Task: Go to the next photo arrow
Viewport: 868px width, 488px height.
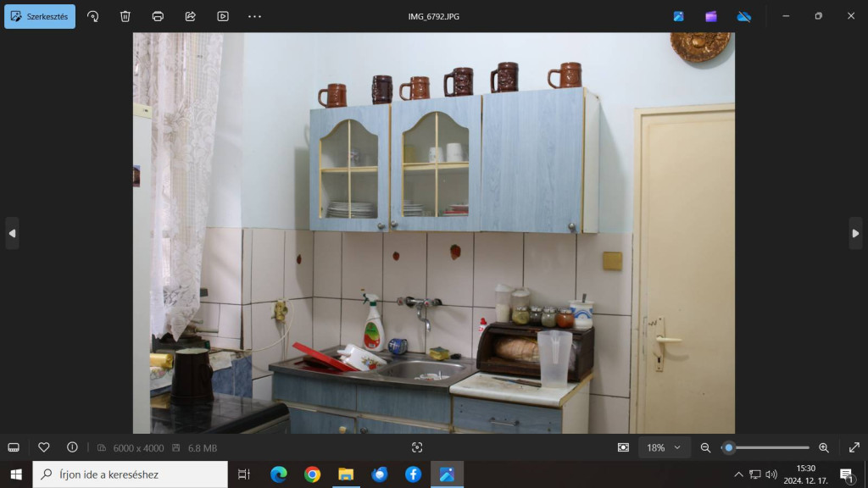Action: pos(855,233)
